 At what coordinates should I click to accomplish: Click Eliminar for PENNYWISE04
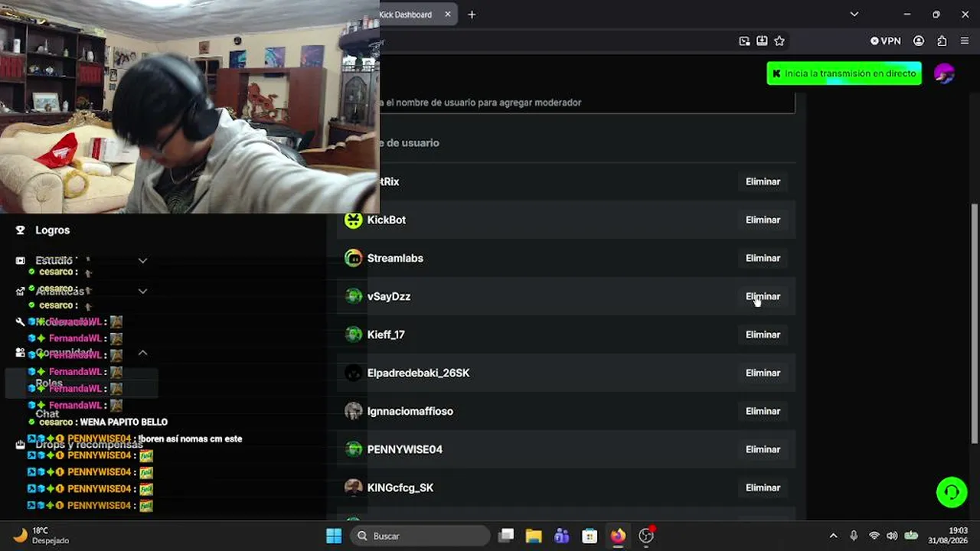(763, 449)
